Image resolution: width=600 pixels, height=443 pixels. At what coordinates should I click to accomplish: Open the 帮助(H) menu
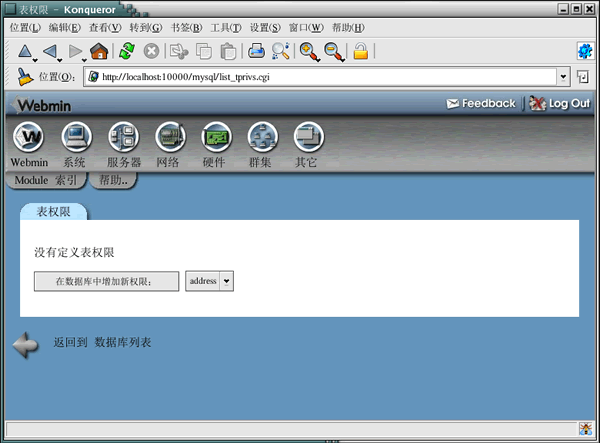coord(348,28)
